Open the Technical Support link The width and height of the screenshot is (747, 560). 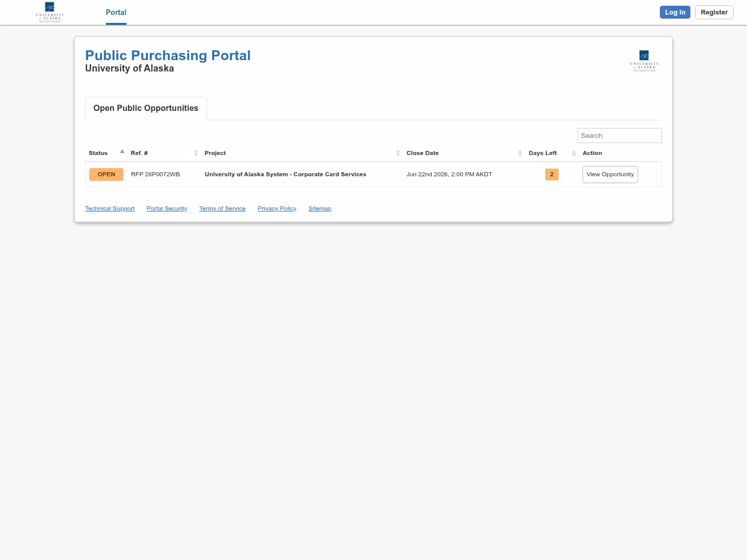coord(109,208)
